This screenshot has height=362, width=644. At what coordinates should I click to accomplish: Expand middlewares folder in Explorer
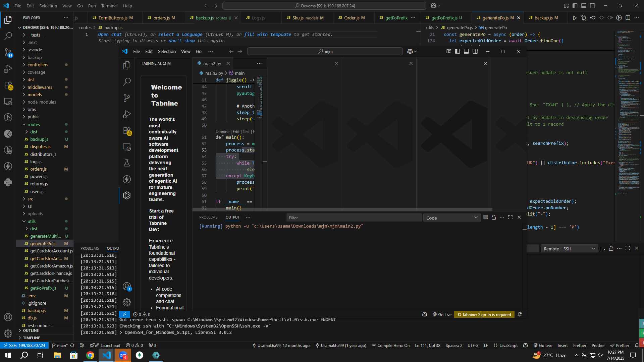(x=40, y=87)
